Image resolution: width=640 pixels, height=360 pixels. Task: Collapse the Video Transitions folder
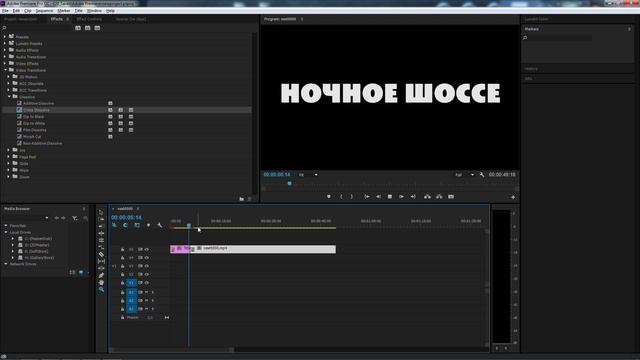(x=5, y=70)
